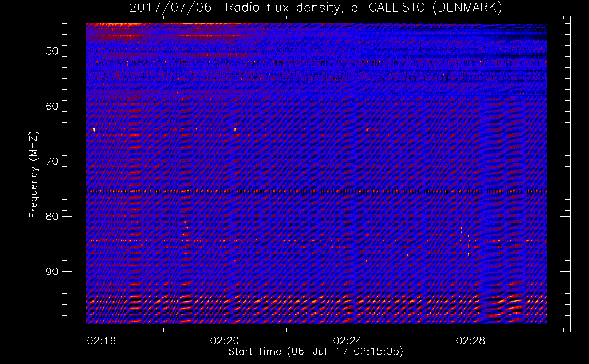Viewport: 589px width, 364px height.
Task: Click the 60 frequency tick label
Action: click(x=52, y=106)
